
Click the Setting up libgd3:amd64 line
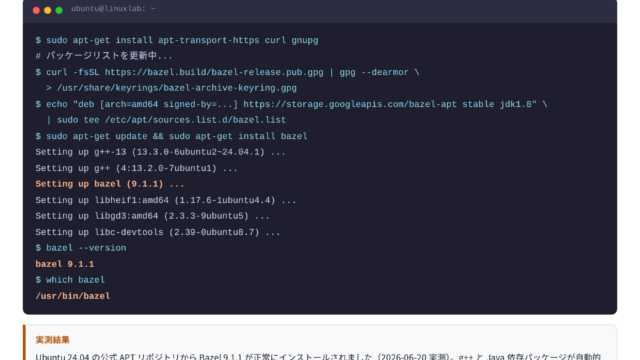(152, 216)
